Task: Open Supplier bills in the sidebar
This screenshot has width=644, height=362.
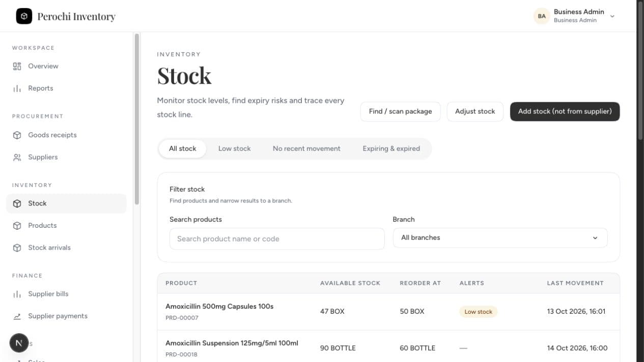Action: [66, 294]
